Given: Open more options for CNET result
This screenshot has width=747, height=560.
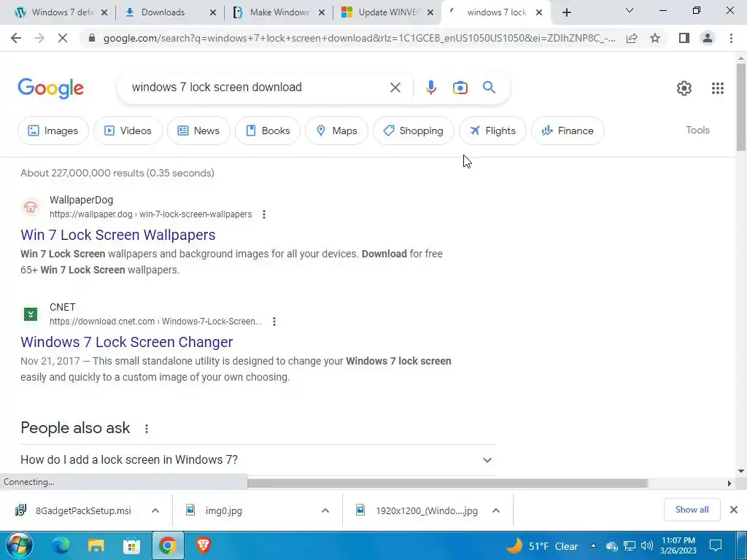Looking at the screenshot, I should pyautogui.click(x=274, y=322).
